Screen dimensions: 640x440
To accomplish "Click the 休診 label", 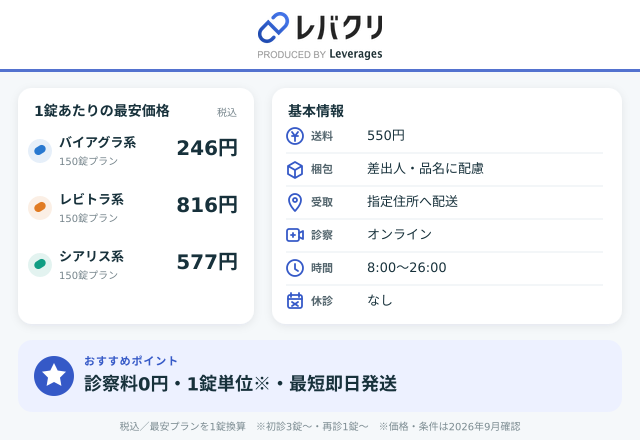I will coord(322,301).
